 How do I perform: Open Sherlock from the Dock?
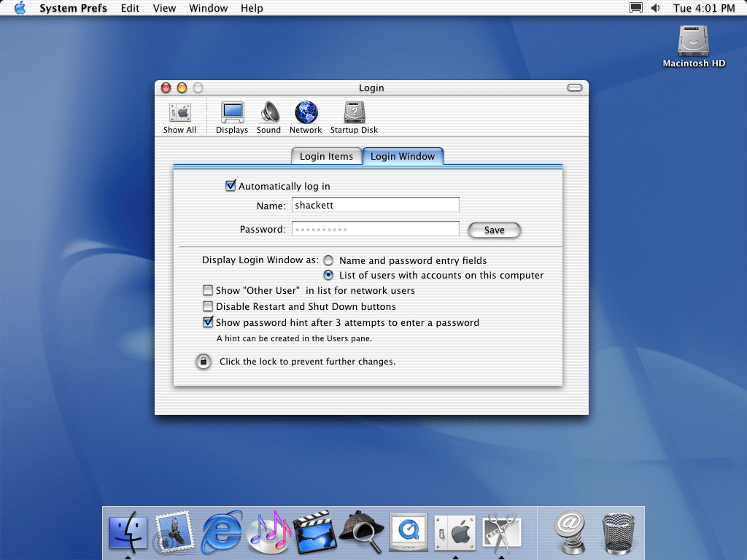(362, 532)
